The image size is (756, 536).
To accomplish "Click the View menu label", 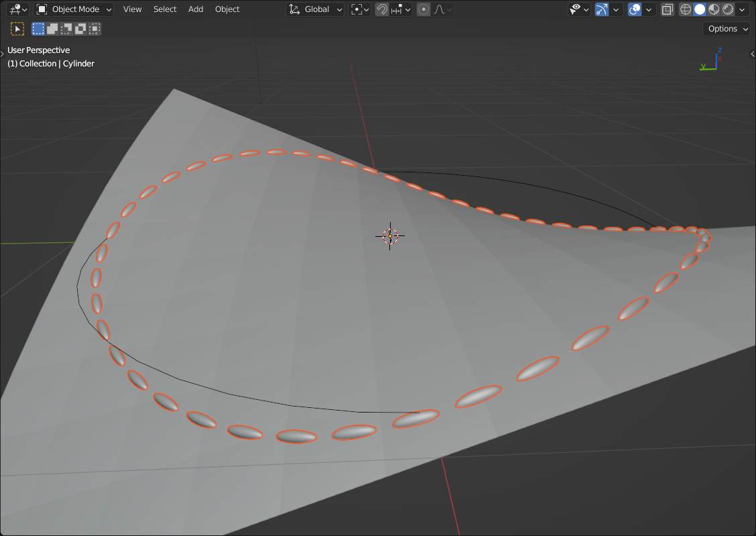I will pyautogui.click(x=132, y=9).
